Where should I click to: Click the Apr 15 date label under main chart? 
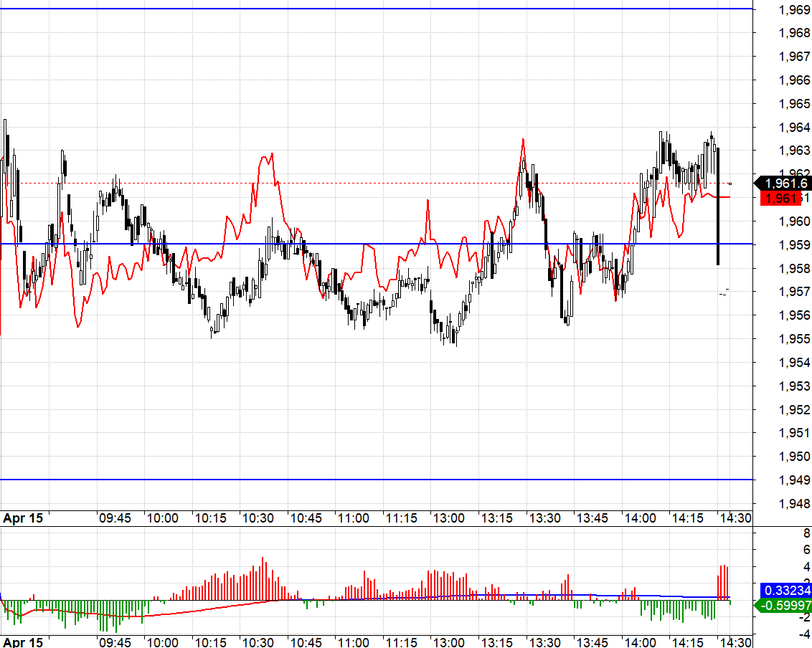click(x=23, y=518)
